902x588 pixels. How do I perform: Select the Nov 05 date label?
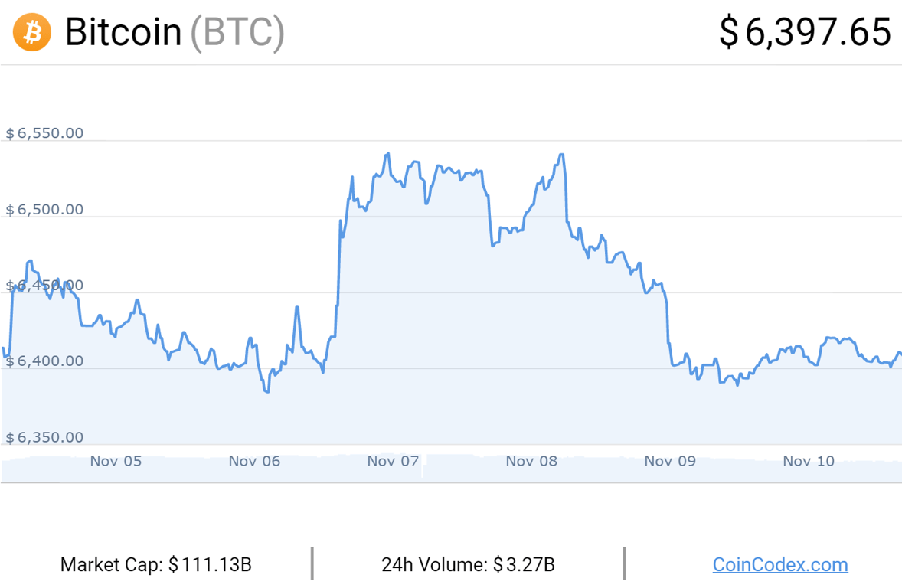[x=116, y=461]
